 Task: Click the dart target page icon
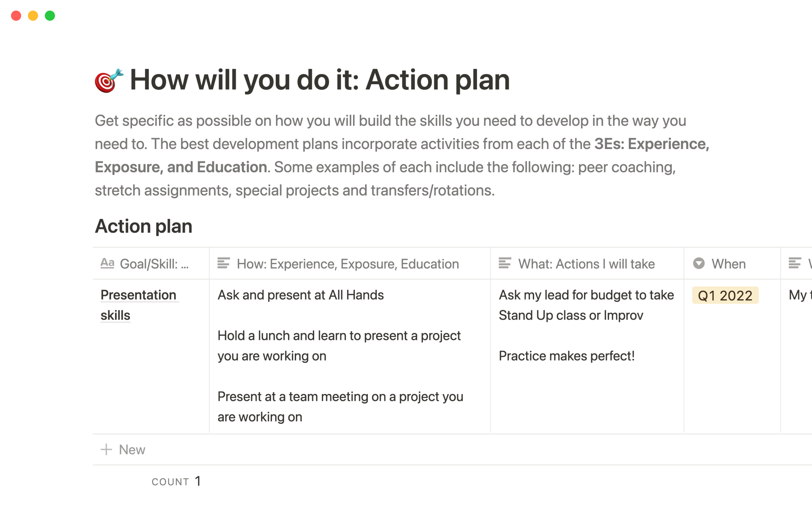(109, 80)
